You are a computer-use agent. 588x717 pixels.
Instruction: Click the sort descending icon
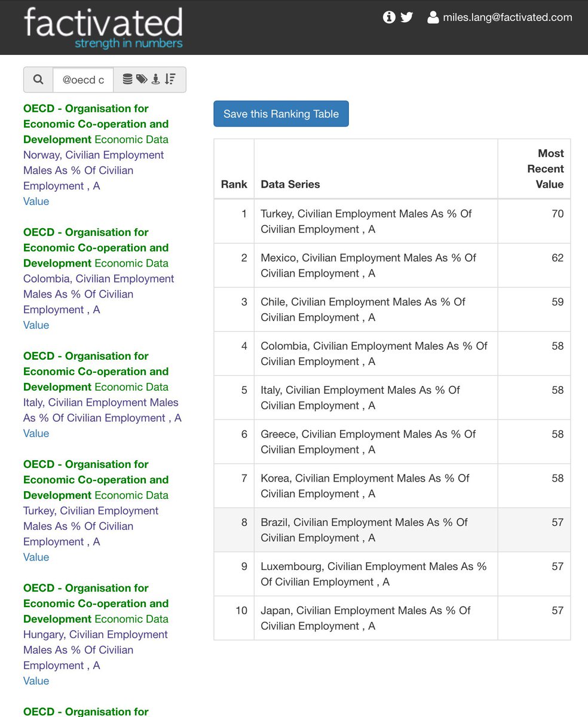(x=170, y=79)
